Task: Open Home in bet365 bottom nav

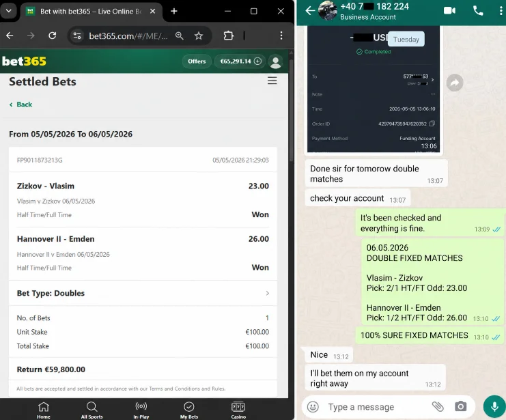Action: 44,410
